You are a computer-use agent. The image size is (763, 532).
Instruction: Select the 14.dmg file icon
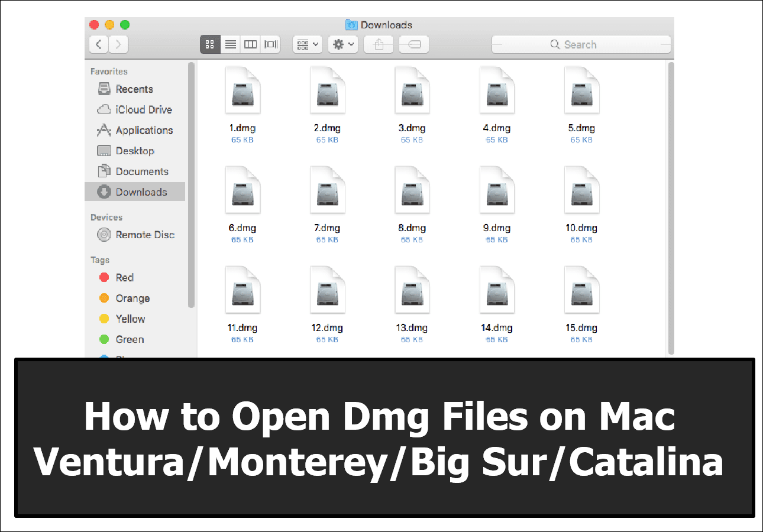(x=497, y=290)
